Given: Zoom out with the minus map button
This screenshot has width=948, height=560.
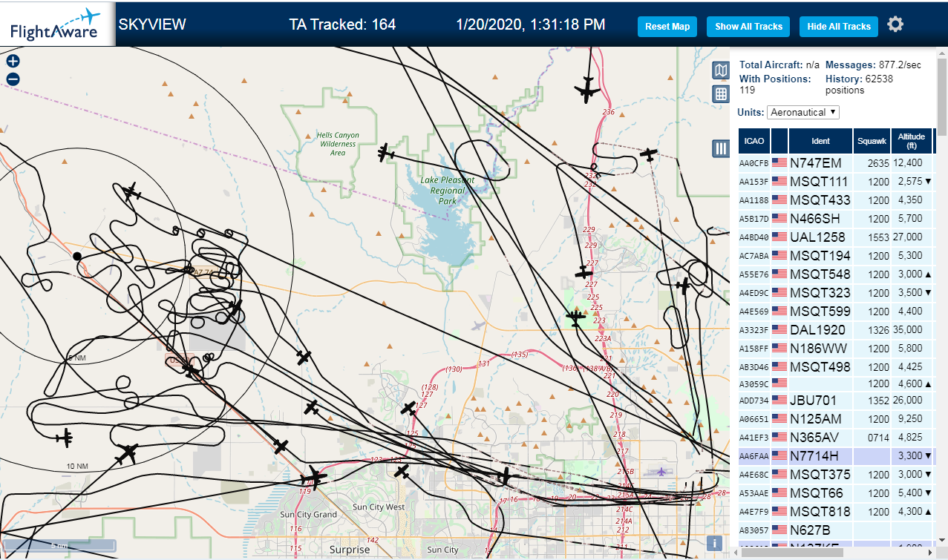Looking at the screenshot, I should [x=13, y=79].
